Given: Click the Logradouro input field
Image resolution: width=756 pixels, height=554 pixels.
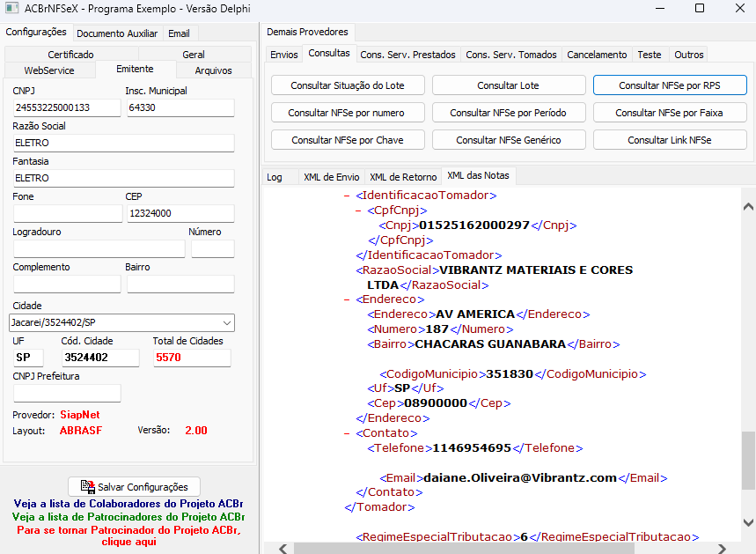Looking at the screenshot, I should pyautogui.click(x=99, y=248).
